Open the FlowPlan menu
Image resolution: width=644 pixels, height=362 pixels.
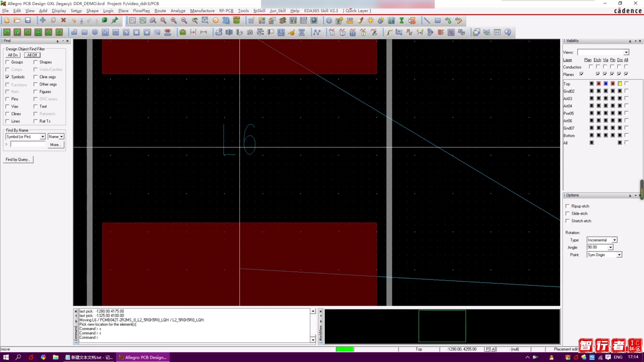141,11
